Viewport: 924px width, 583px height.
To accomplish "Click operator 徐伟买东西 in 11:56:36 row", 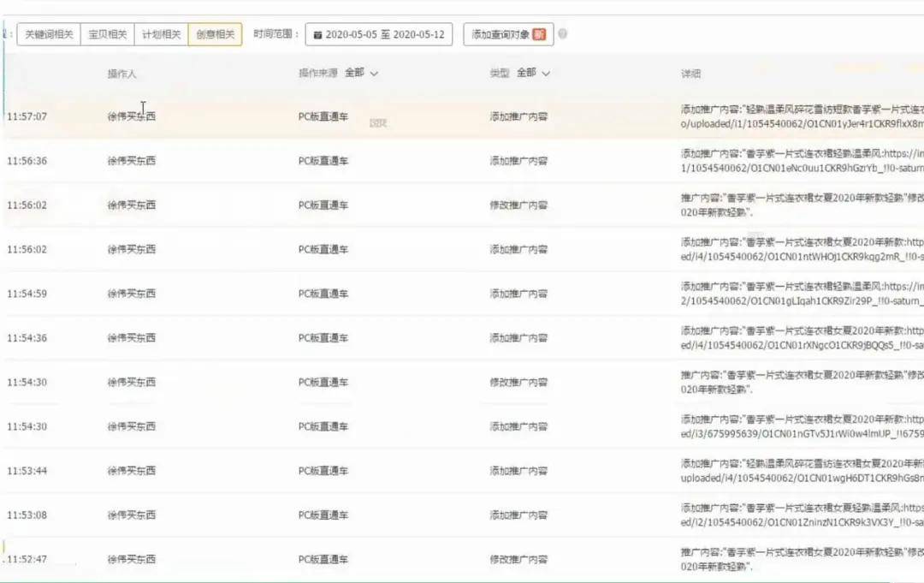I will coord(132,161).
